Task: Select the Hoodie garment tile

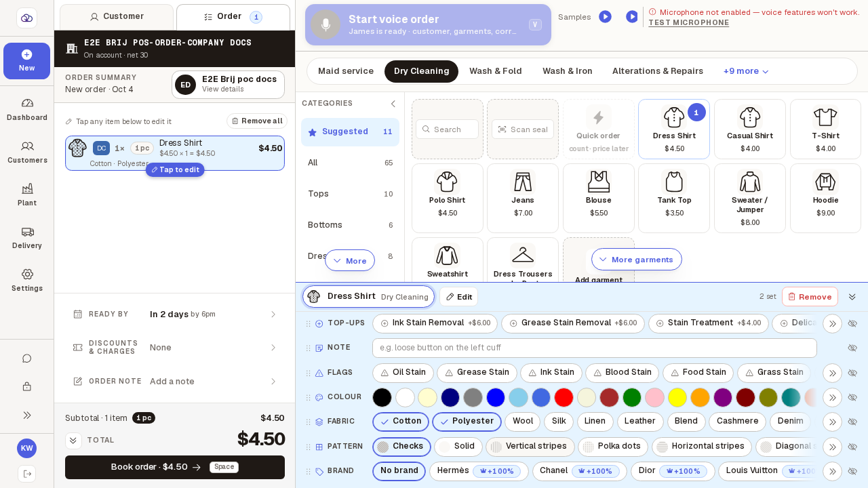Action: click(825, 198)
